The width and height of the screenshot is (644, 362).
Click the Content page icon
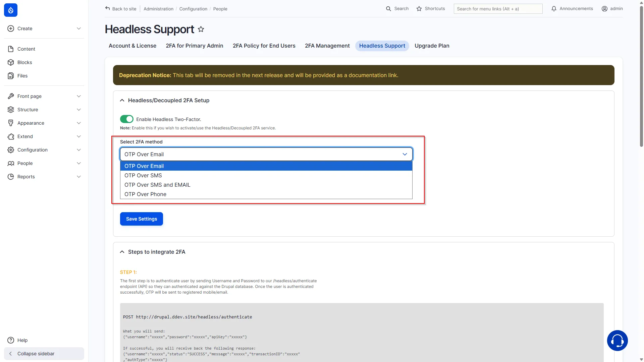[11, 49]
